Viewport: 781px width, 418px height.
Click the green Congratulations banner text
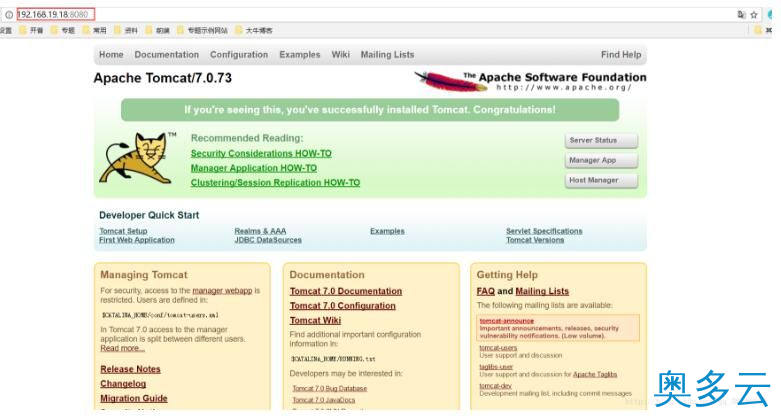click(x=370, y=110)
